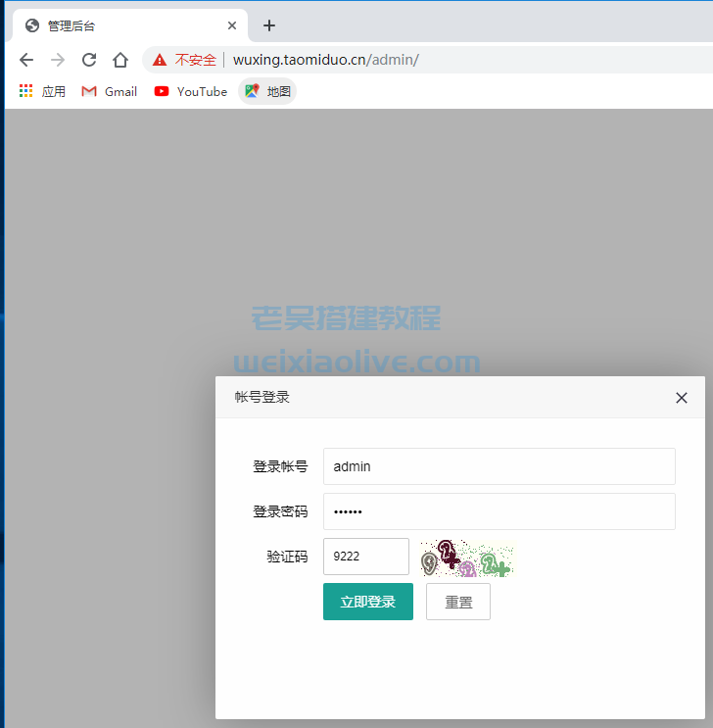Open the Gmail bookmark
This screenshot has height=728, width=713.
pos(109,91)
